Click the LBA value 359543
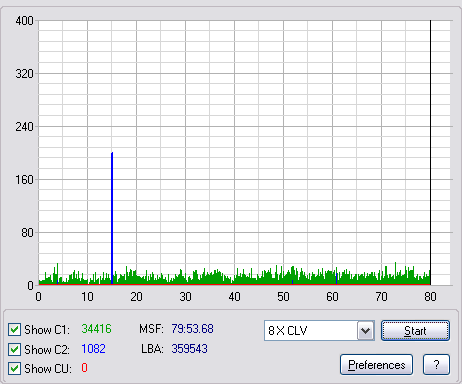 click(189, 349)
